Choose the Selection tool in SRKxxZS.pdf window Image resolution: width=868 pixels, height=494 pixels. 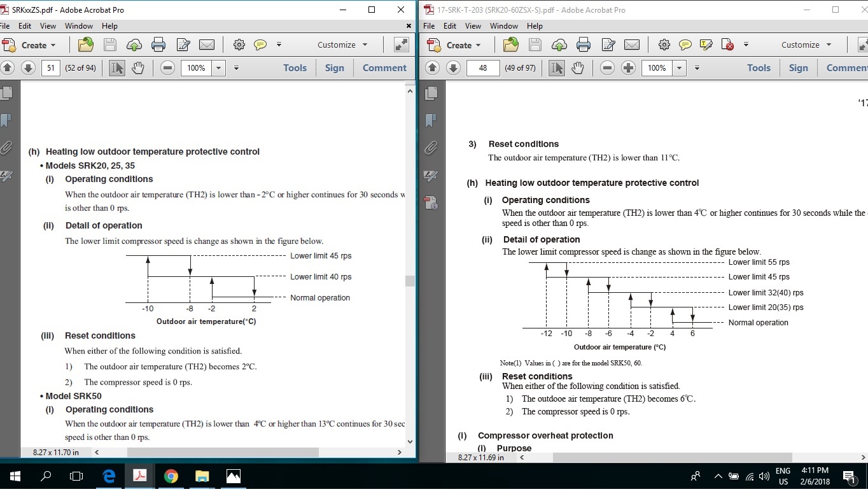[x=116, y=67]
